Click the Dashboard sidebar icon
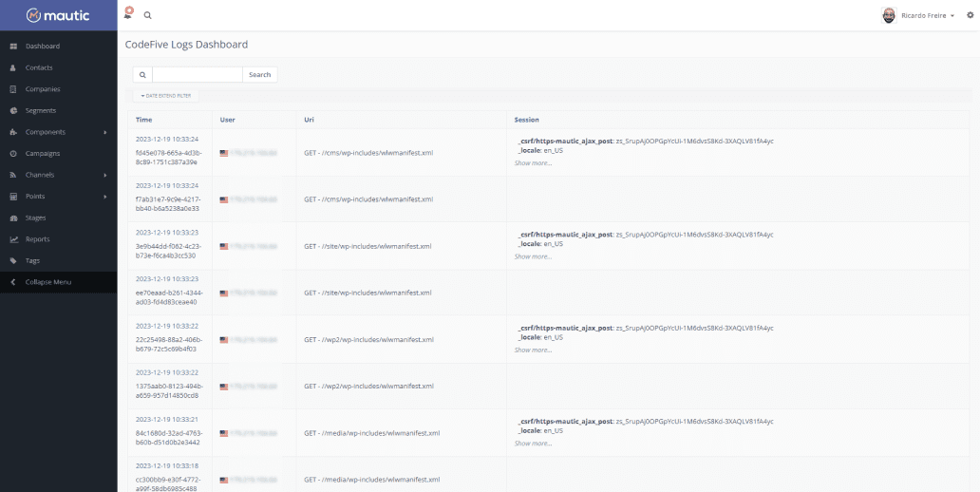The image size is (980, 492). click(13, 47)
